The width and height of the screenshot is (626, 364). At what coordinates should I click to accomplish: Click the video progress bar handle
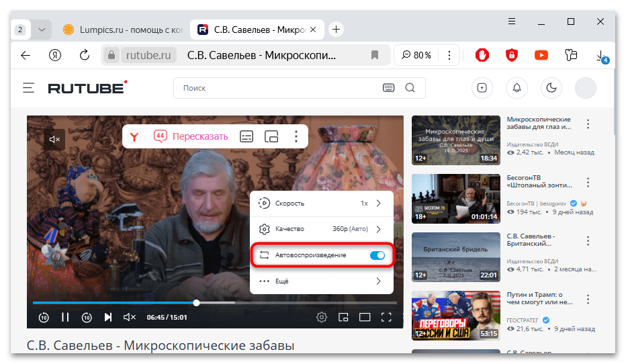196,303
